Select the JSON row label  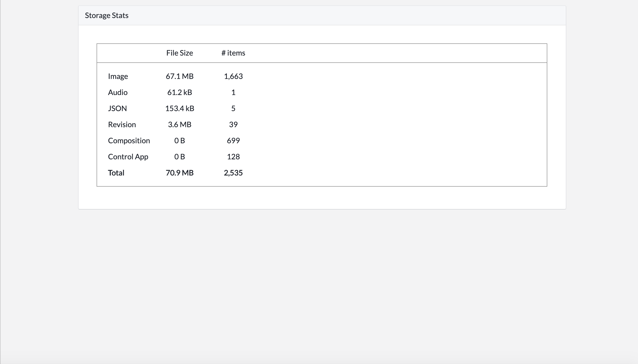click(117, 108)
